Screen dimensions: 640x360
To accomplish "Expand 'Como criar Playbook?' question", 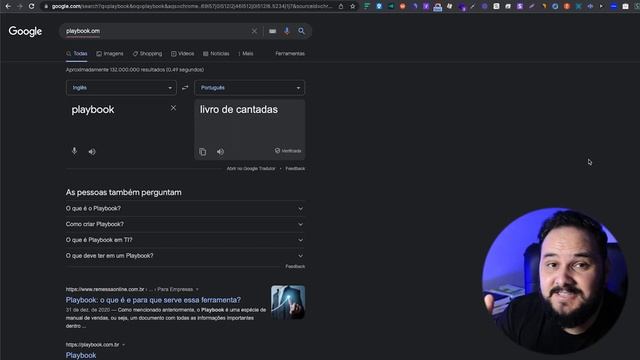I will [x=185, y=224].
